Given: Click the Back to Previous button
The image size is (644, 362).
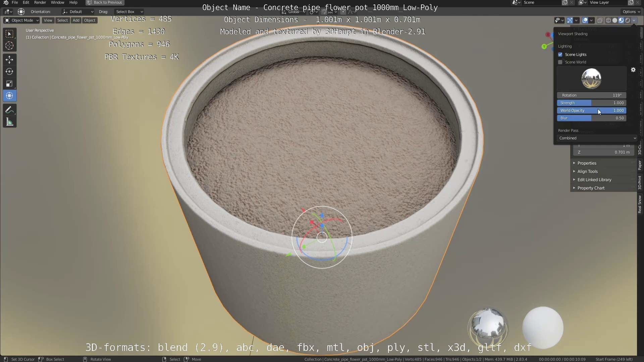Looking at the screenshot, I should [x=105, y=2].
